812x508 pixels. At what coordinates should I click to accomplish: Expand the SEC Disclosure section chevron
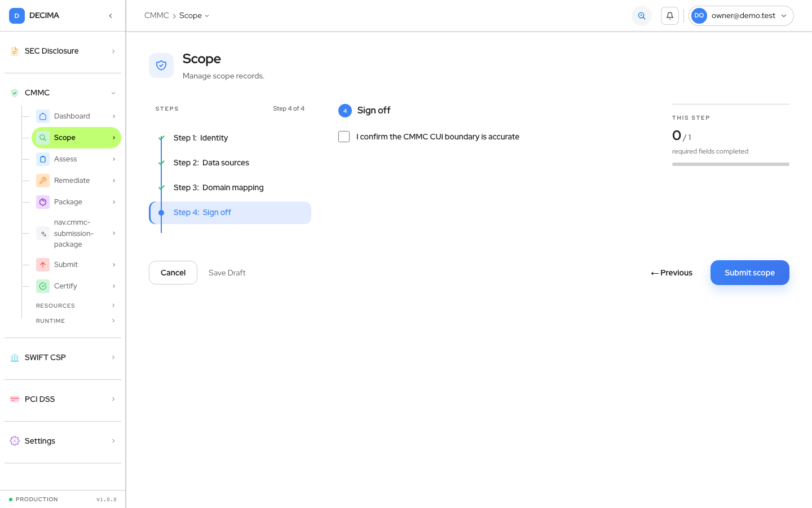tap(113, 51)
